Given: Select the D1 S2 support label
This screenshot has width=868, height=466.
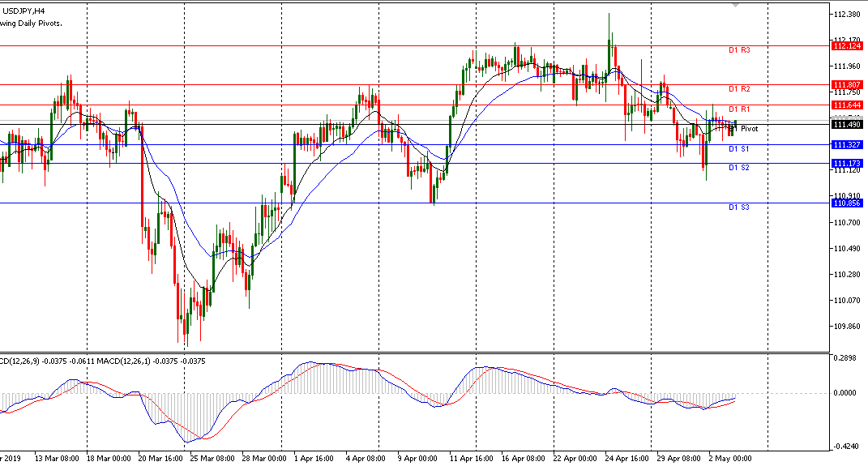Looking at the screenshot, I should click(x=738, y=168).
